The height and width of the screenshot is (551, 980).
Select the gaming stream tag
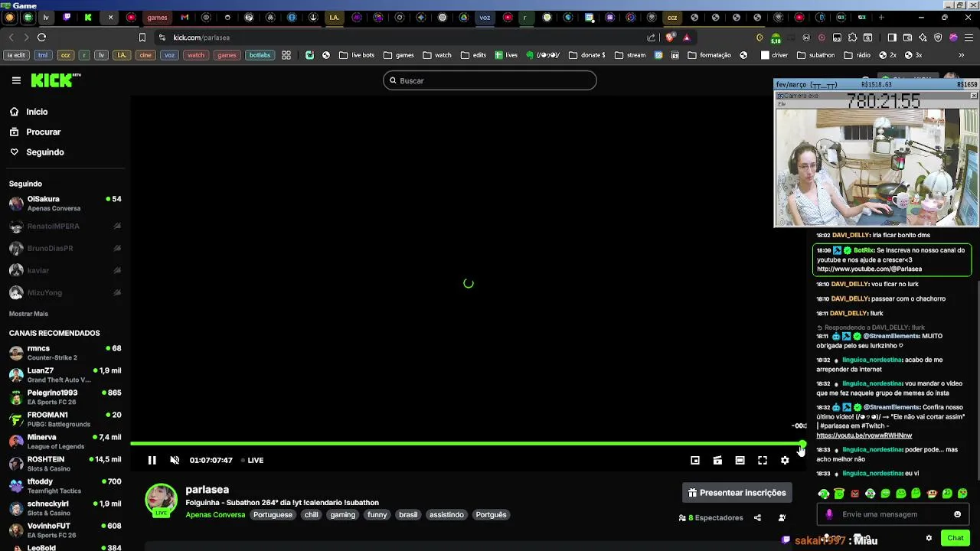pyautogui.click(x=342, y=515)
